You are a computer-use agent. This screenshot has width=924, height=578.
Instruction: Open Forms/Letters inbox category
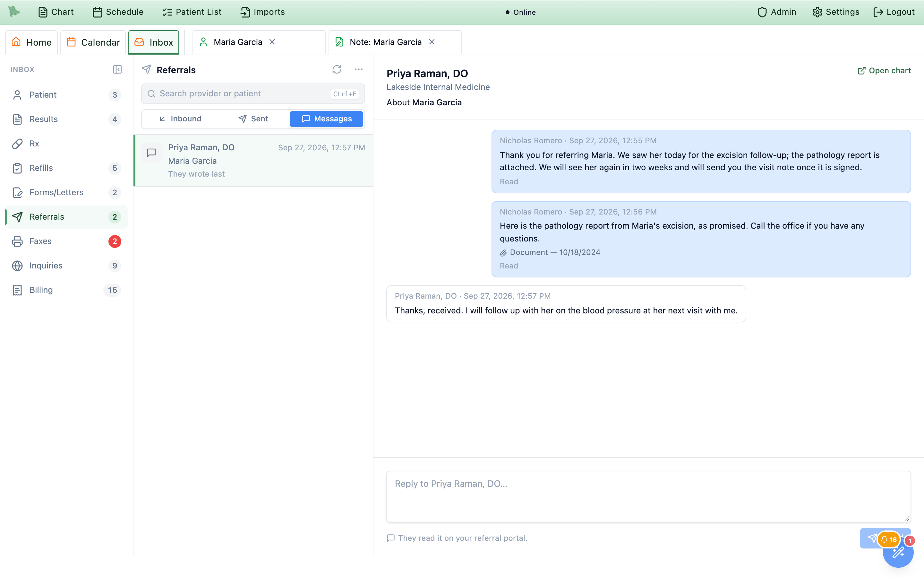(x=66, y=192)
